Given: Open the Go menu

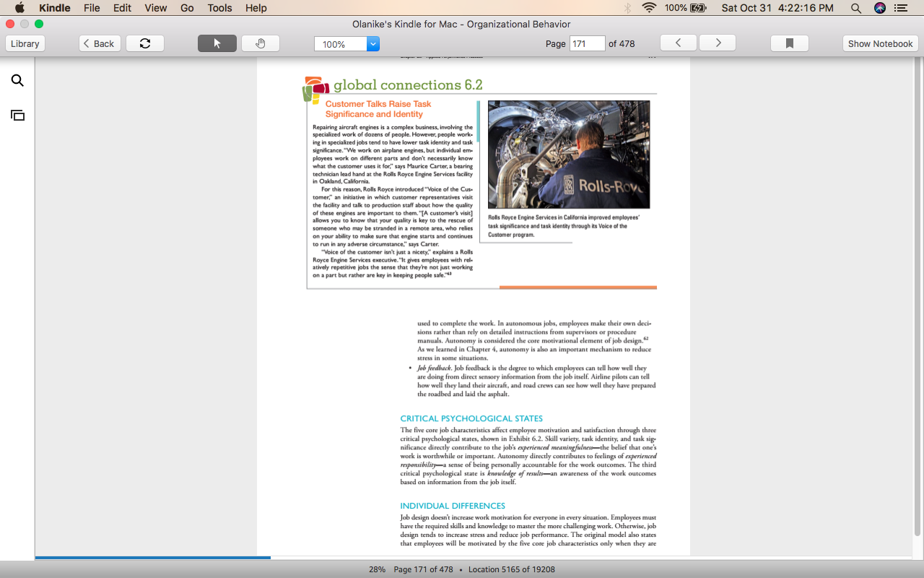Looking at the screenshot, I should click(x=188, y=8).
